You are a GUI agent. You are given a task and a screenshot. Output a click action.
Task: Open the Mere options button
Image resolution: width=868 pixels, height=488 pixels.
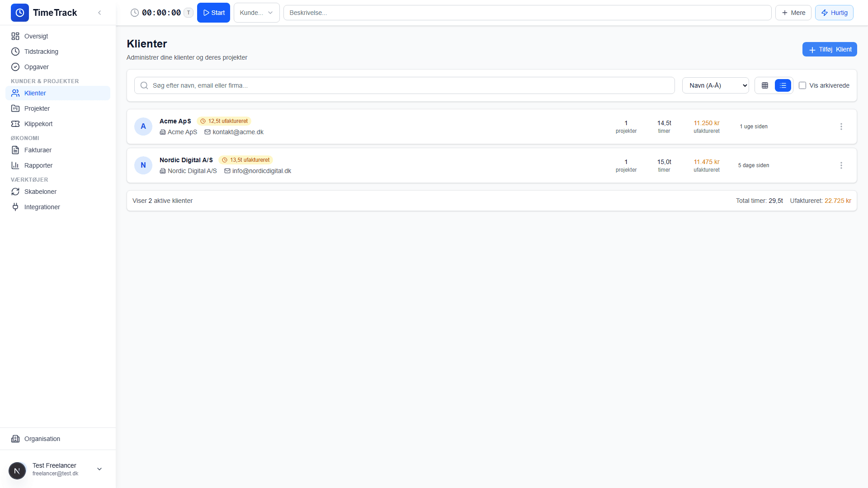[x=793, y=13]
